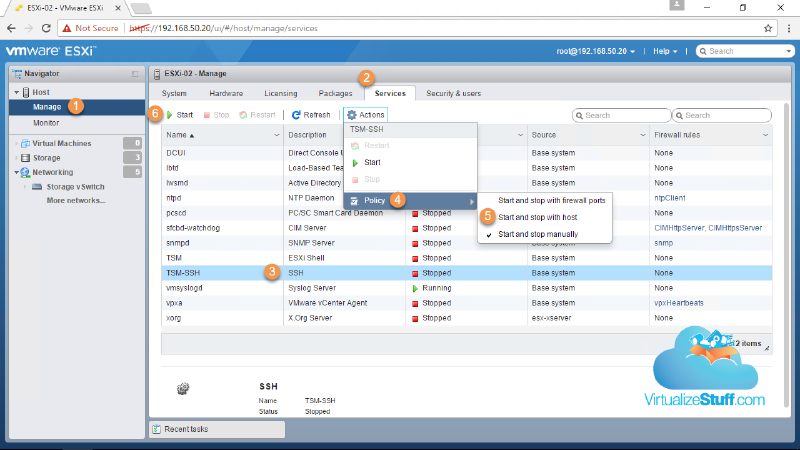
Task: Click the Navigator panel icon
Action: coord(17,73)
